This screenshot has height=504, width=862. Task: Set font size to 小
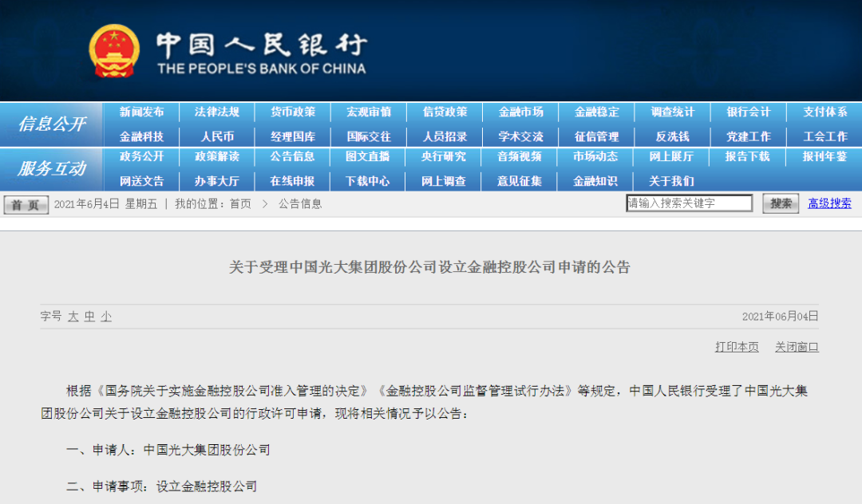coord(106,317)
